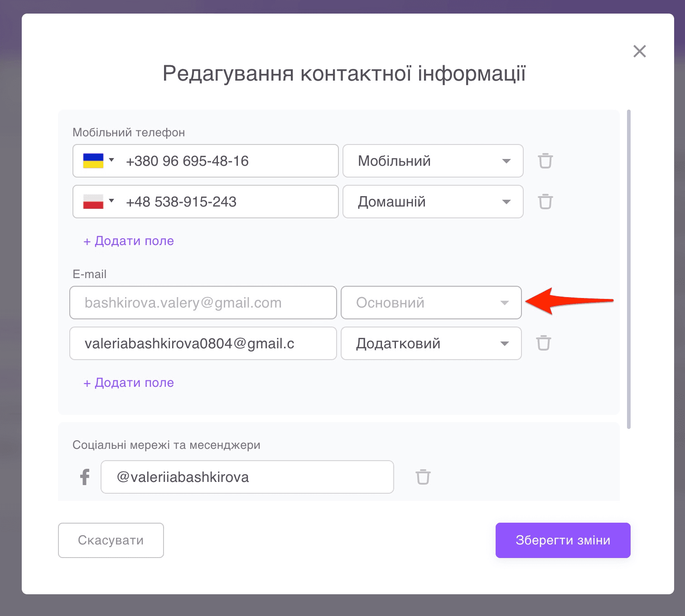Click the bashkirova.valery email input field
The image size is (685, 616).
[x=203, y=303]
